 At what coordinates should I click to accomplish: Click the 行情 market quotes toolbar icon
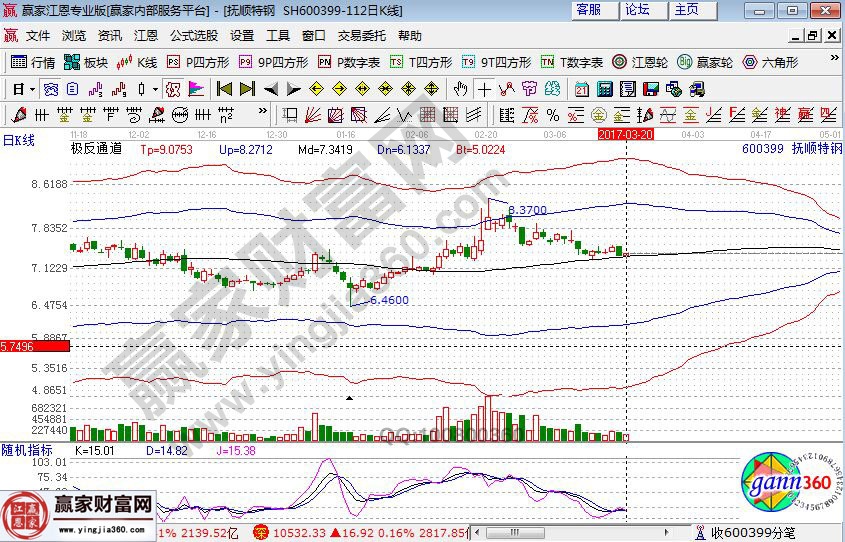(32, 62)
